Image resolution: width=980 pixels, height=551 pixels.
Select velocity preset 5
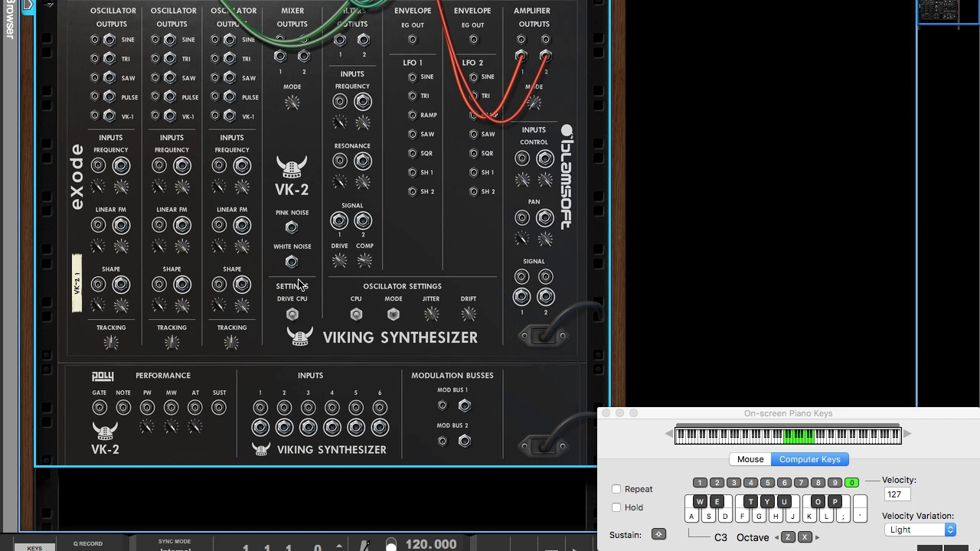click(x=767, y=483)
